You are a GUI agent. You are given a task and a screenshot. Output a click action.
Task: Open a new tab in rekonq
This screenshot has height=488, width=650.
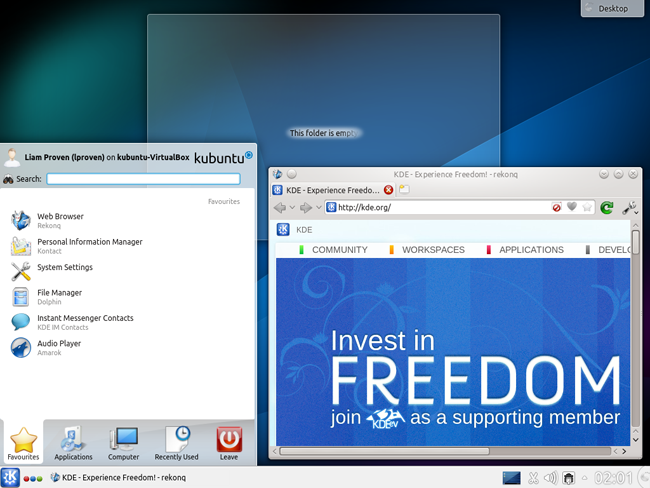pos(404,189)
